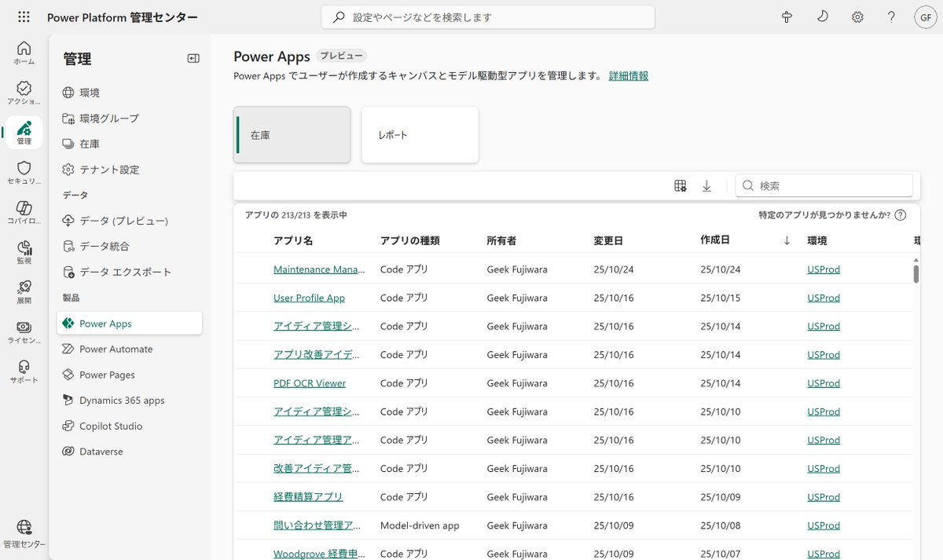This screenshot has width=943, height=560.
Task: Click 25/10/08 作成日 cell
Action: (x=721, y=525)
